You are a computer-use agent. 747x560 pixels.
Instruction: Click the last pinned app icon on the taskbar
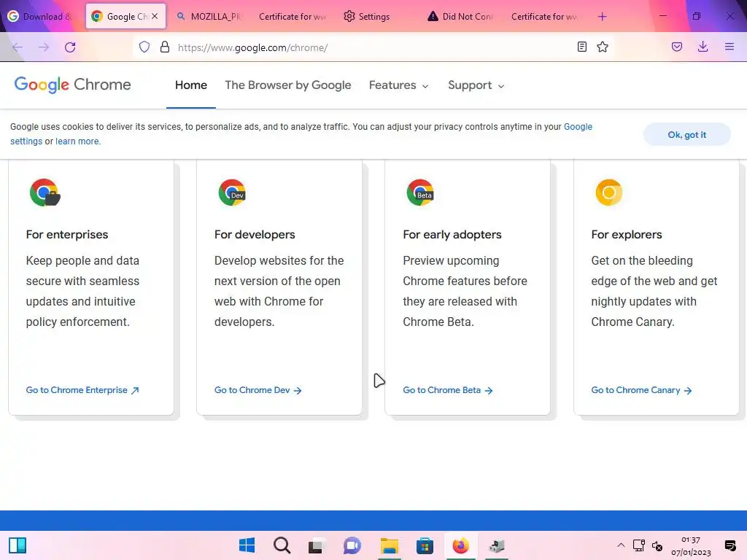click(x=496, y=545)
